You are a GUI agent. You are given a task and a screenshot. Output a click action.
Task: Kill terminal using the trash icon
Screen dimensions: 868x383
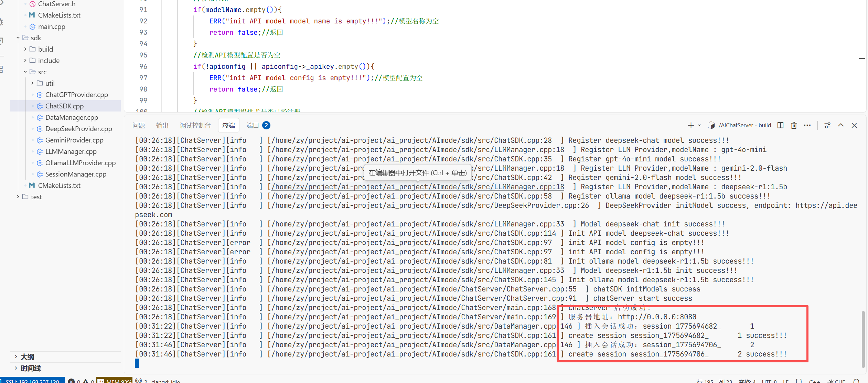point(794,125)
